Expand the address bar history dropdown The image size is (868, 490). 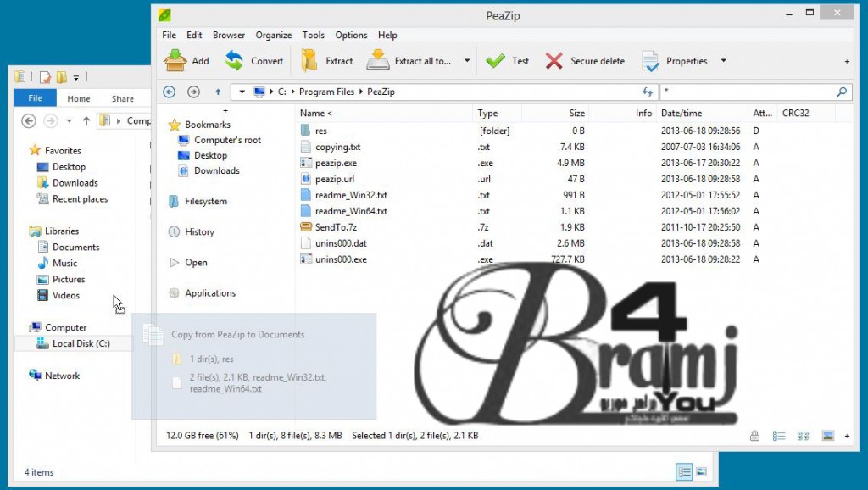click(242, 92)
